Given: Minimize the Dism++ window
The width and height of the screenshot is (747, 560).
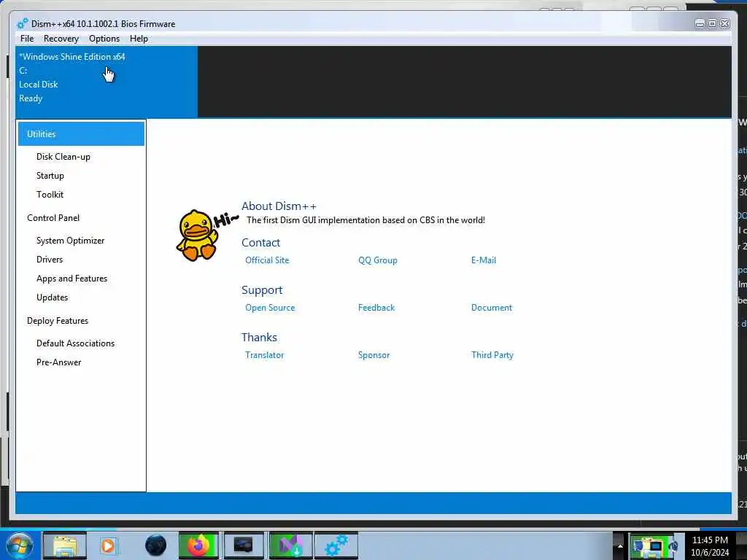Looking at the screenshot, I should point(700,23).
